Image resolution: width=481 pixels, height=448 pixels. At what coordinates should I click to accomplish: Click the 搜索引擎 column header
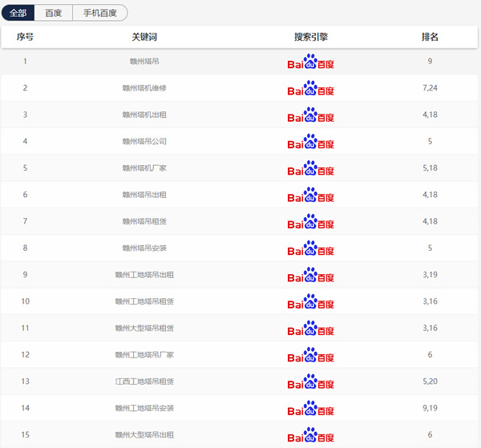coord(311,37)
